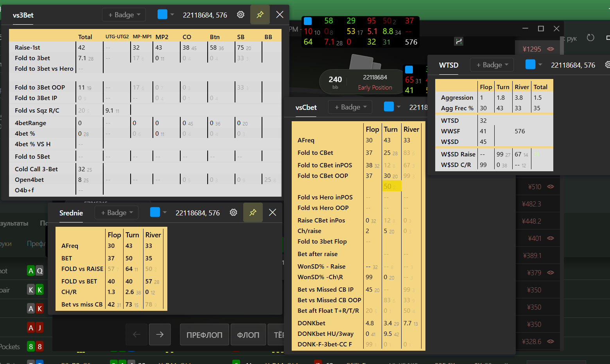The image size is (610, 364).
Task: Open settings gear in vs3Bet popup
Action: coord(240,14)
